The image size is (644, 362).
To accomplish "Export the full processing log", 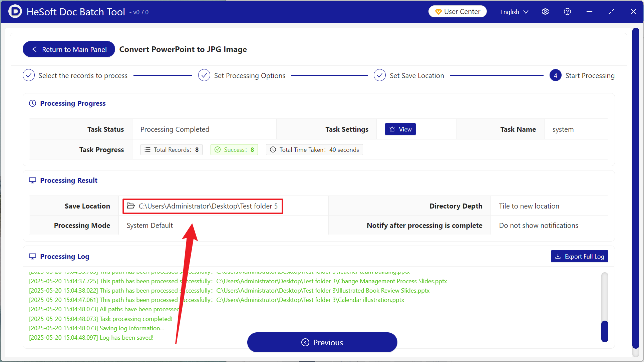I will pyautogui.click(x=579, y=257).
